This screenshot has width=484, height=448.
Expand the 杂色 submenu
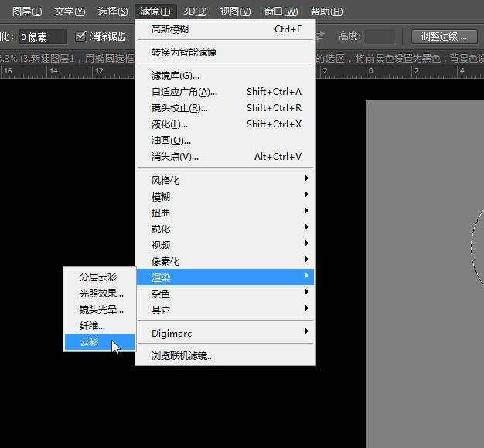point(225,294)
